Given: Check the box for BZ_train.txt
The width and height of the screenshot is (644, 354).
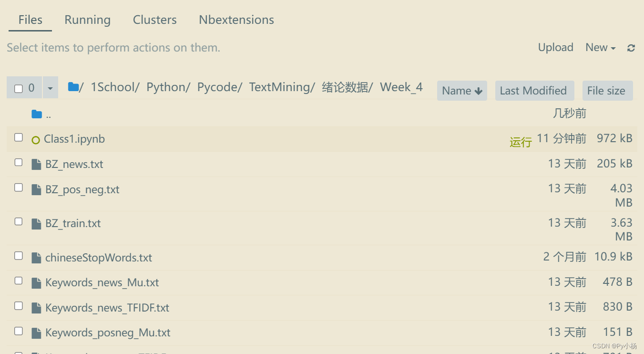Looking at the screenshot, I should (x=19, y=221).
